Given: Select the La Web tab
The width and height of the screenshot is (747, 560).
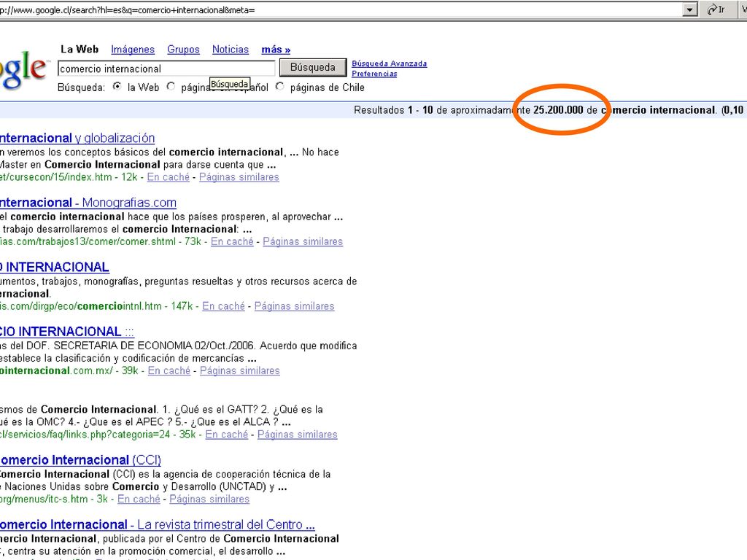Looking at the screenshot, I should pyautogui.click(x=80, y=49).
